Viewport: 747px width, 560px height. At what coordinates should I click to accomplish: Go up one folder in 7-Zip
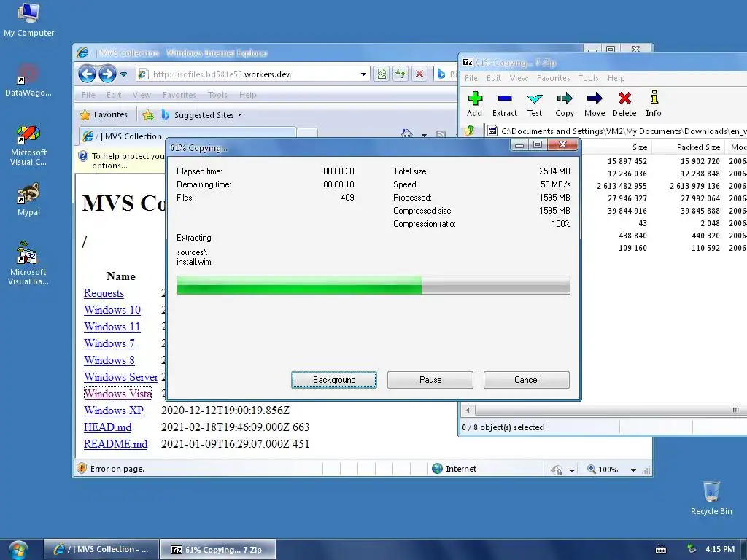(x=470, y=130)
